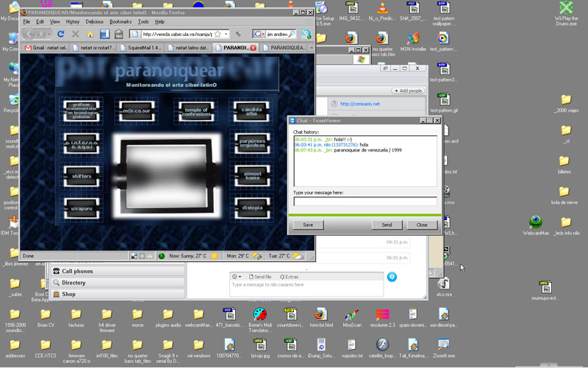Open Call phones in Skype sidebar
The image size is (588, 368).
click(118, 271)
